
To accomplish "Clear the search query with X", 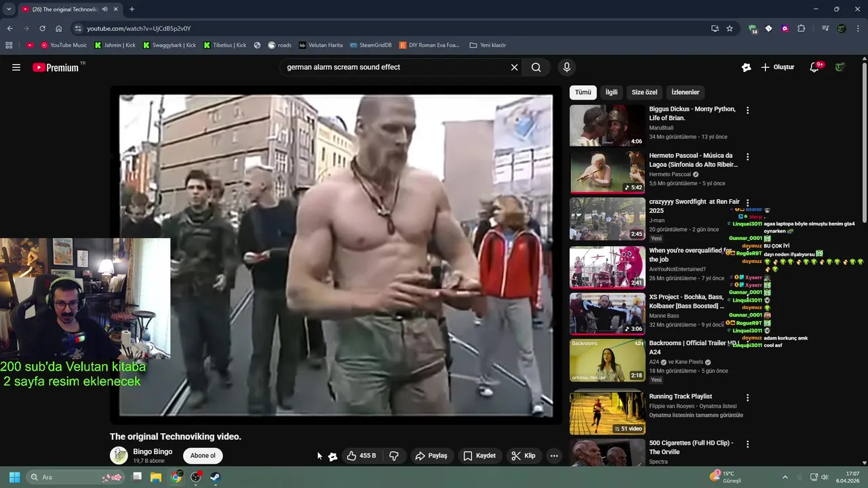I will point(514,67).
